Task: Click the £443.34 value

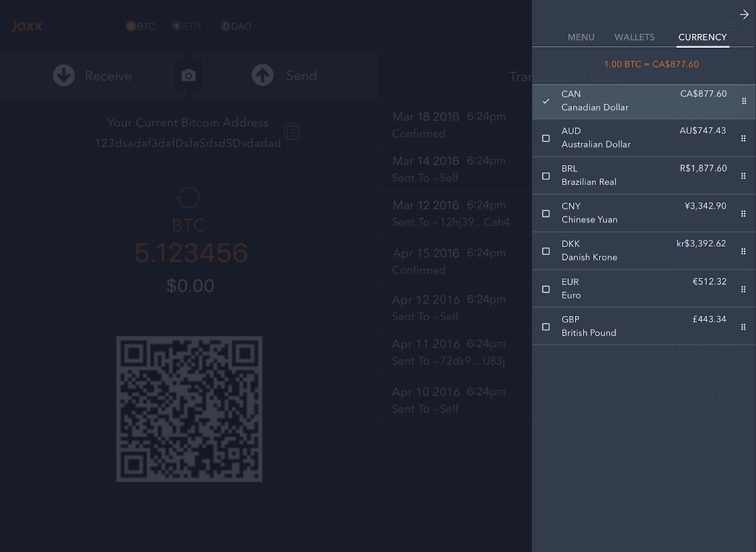Action: (710, 319)
